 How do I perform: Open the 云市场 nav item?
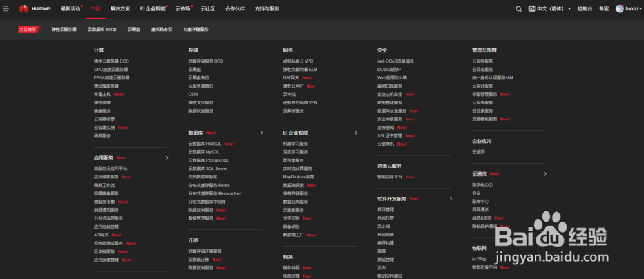(x=183, y=8)
